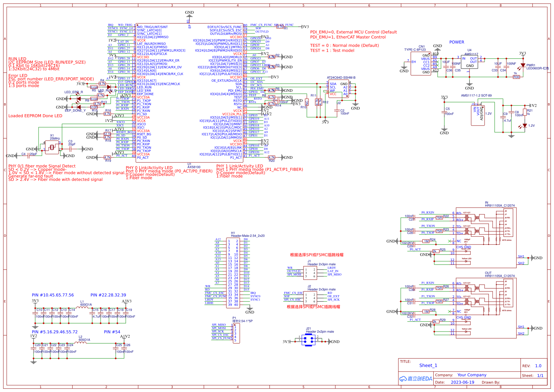Select the C3 20pF capacitor
Screen dimensions: 554x392
coord(70,148)
